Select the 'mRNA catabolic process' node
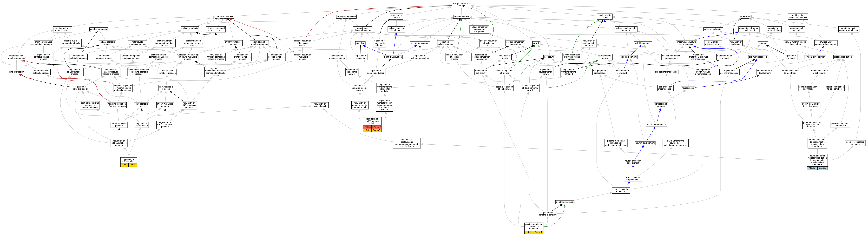Image resolution: width=868 pixels, height=236 pixels. [x=119, y=125]
